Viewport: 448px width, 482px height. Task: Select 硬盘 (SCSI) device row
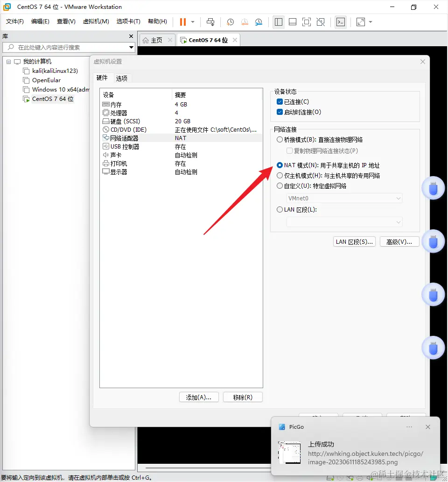(181, 121)
